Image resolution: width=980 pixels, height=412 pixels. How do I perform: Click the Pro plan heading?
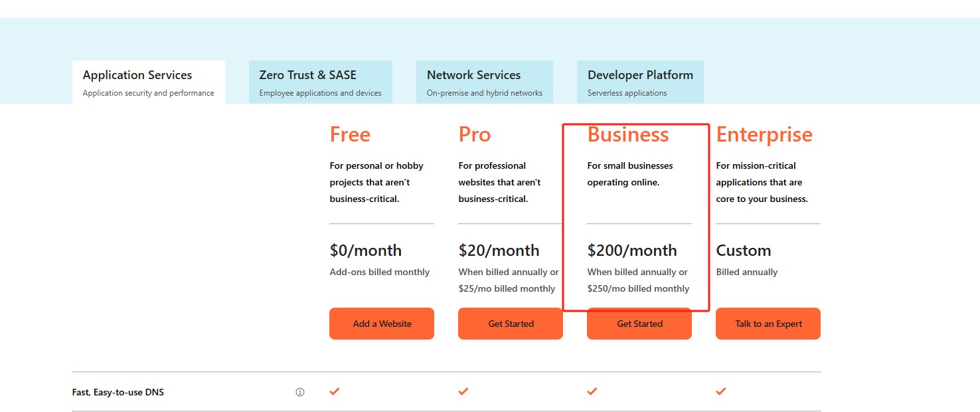coord(475,135)
